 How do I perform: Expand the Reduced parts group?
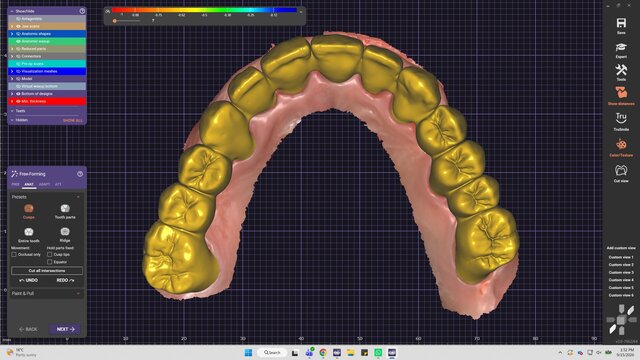coord(12,49)
